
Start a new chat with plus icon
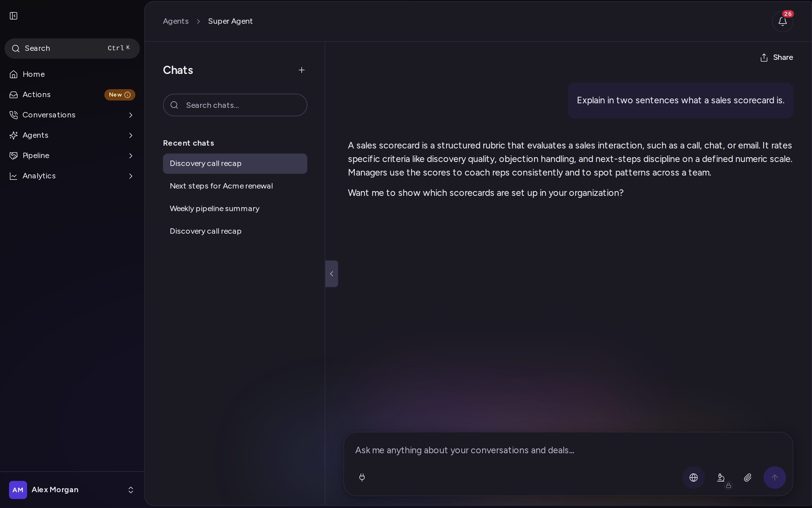(302, 70)
